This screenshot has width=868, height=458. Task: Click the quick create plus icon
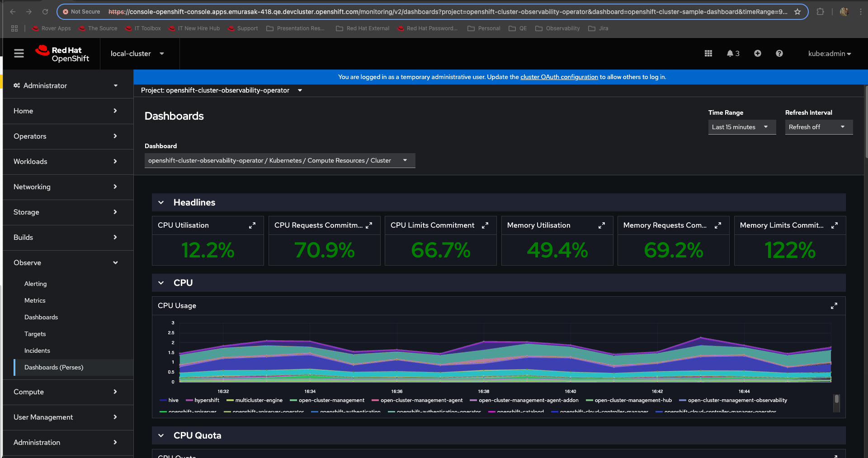757,54
